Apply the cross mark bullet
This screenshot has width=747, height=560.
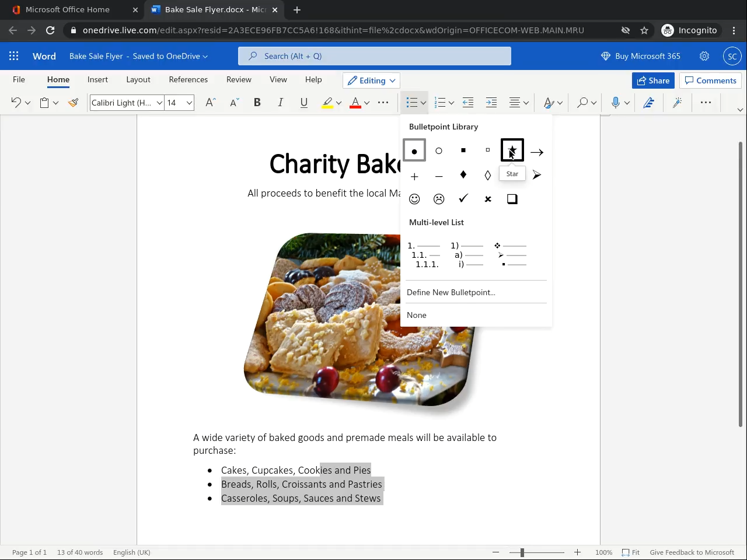488,199
